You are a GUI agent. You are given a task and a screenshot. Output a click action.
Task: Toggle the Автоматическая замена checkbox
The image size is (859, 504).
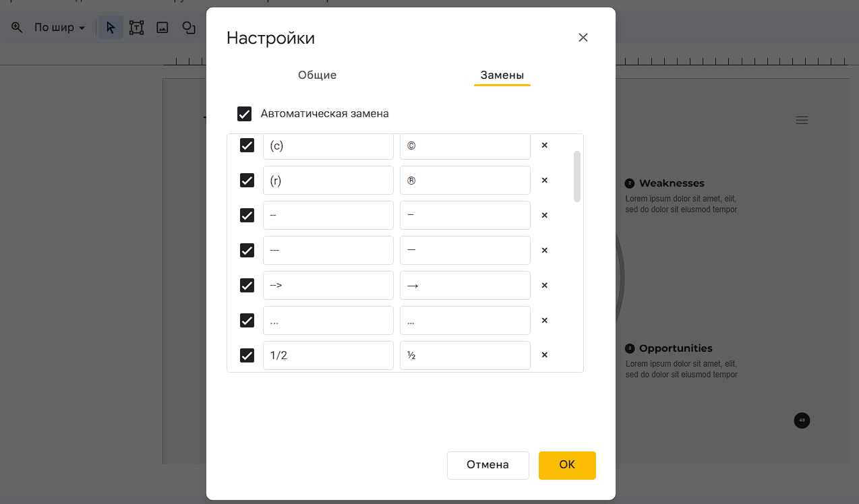(x=244, y=114)
